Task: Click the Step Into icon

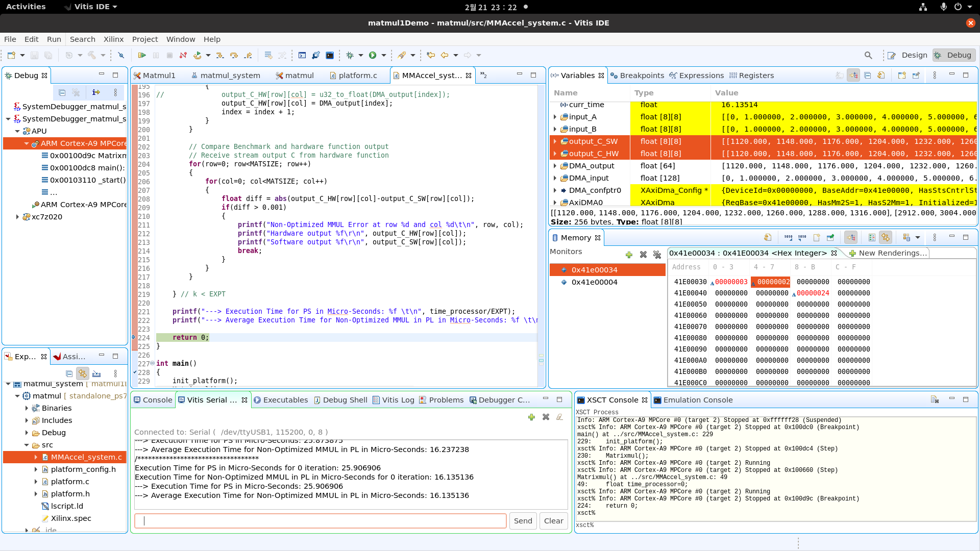Action: pos(220,55)
